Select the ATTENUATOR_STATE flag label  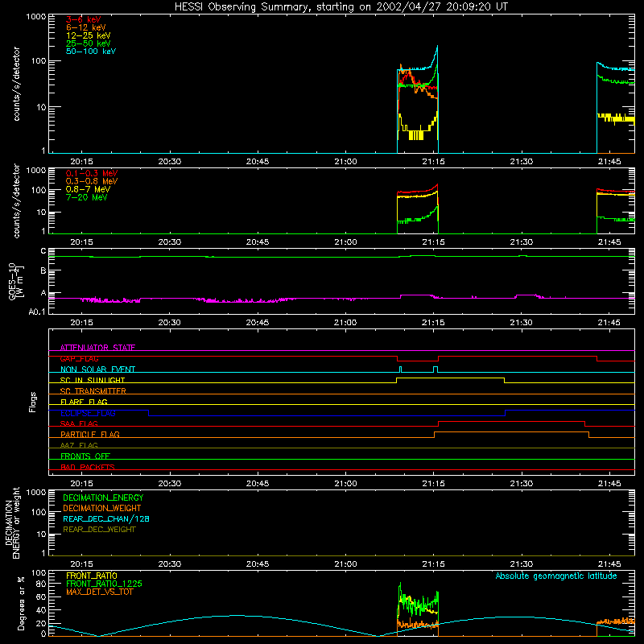(x=97, y=348)
